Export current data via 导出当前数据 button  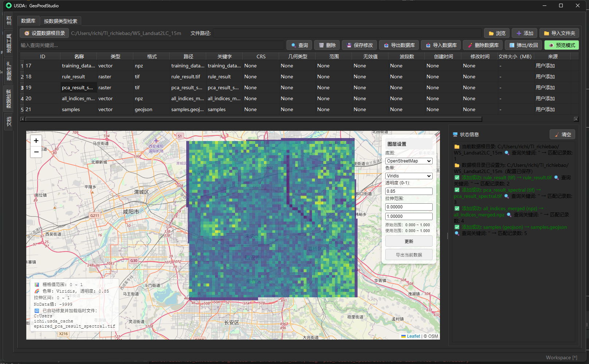pyautogui.click(x=409, y=254)
